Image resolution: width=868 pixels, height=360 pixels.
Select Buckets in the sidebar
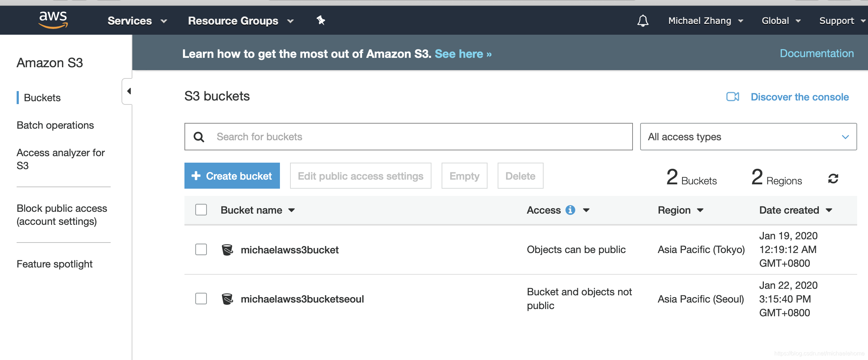click(42, 98)
